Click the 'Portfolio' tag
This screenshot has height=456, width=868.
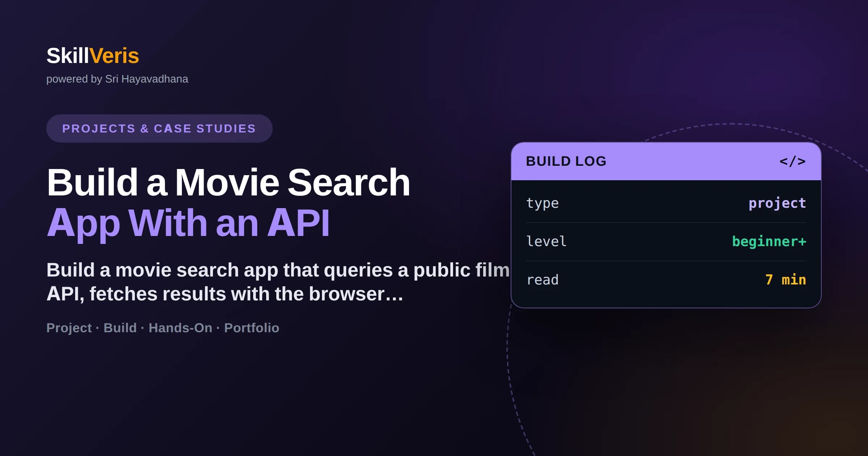click(x=252, y=328)
